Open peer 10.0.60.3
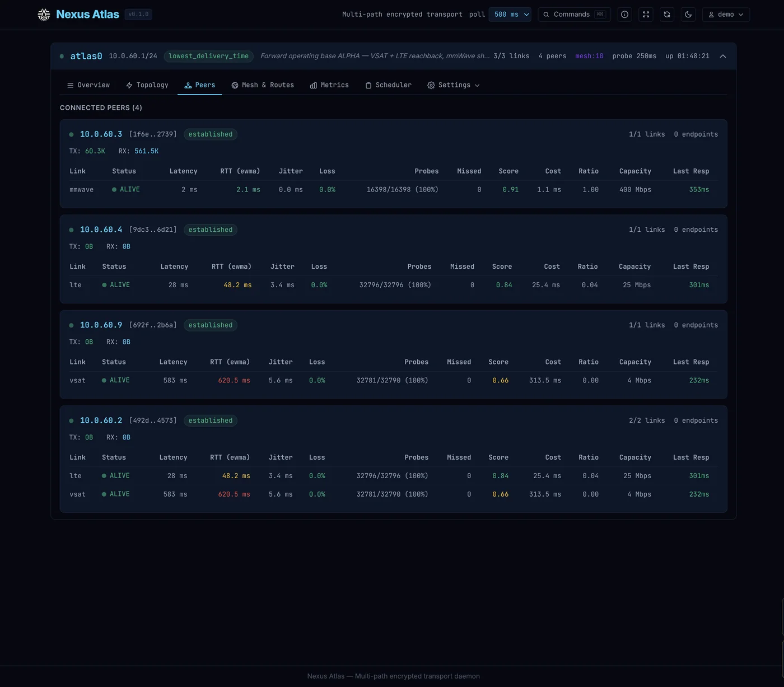Viewport: 784px width, 687px height. pos(101,134)
